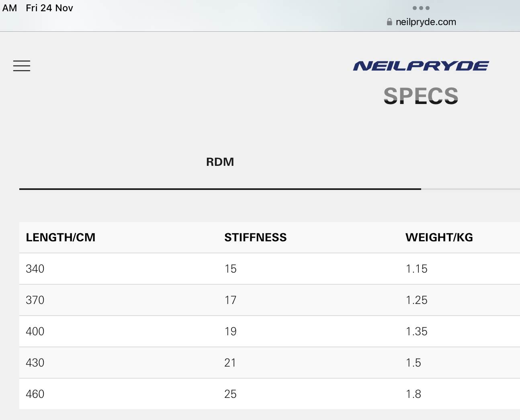Click the 400 length value
This screenshot has height=420, width=520.
(35, 331)
